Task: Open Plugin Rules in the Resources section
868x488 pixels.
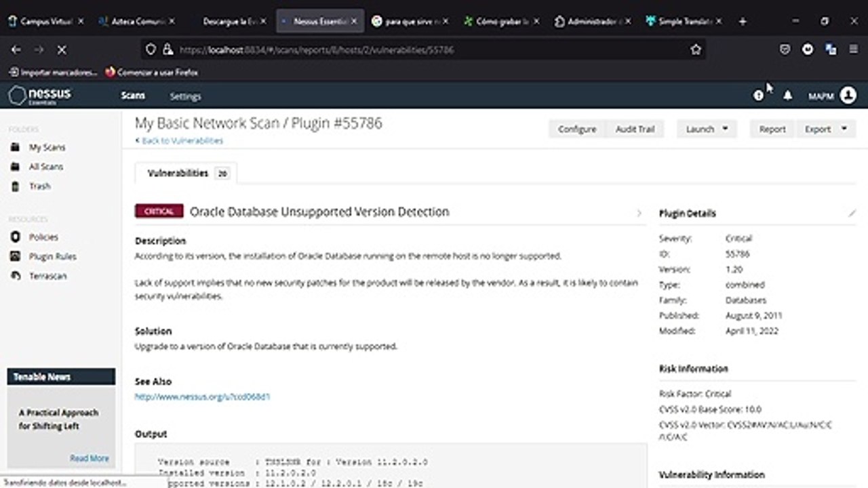Action: [52, 256]
